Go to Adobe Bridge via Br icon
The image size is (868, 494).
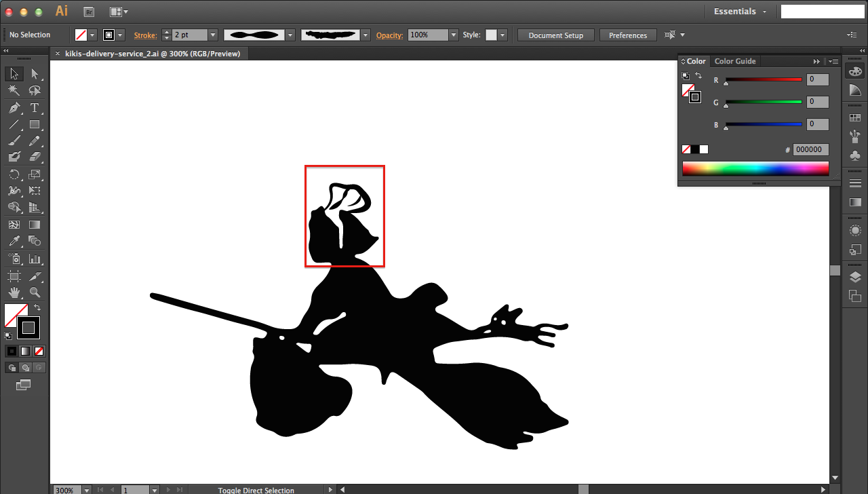point(89,12)
